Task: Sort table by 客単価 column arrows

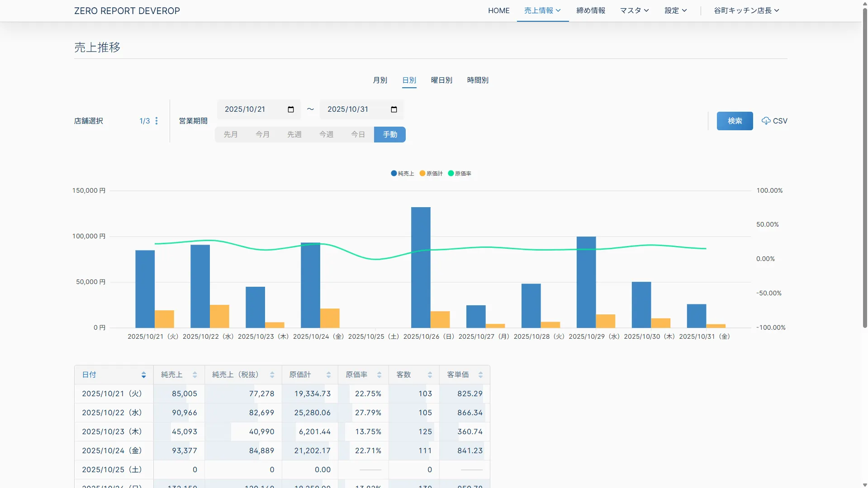Action: (x=480, y=375)
